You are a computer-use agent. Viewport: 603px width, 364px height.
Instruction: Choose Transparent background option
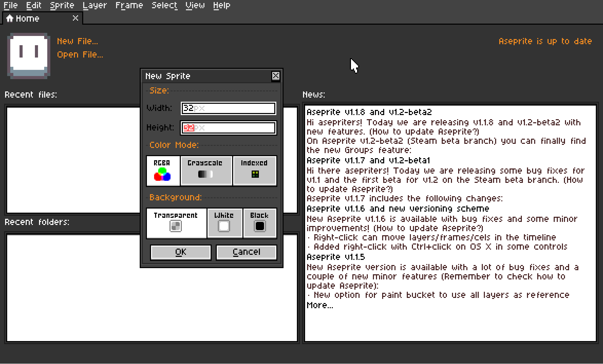(176, 223)
